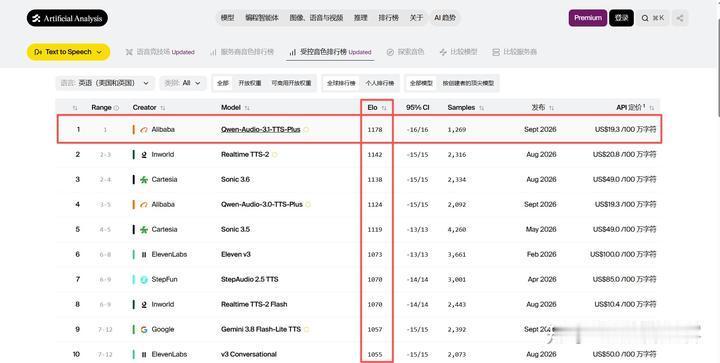Click the share icon in header
Screen dimensions: 720x363
[x=680, y=18]
